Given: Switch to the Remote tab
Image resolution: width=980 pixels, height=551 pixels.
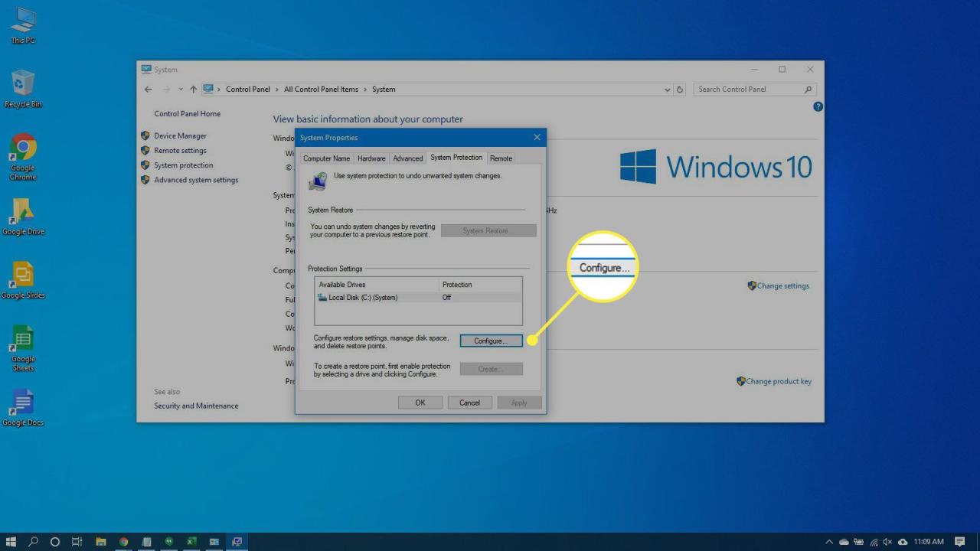Looking at the screenshot, I should [x=501, y=158].
